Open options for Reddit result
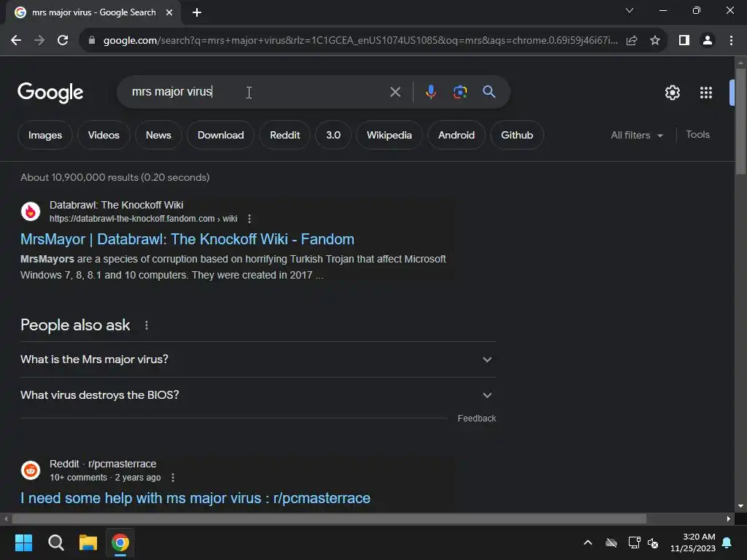747x560 pixels. pyautogui.click(x=172, y=477)
